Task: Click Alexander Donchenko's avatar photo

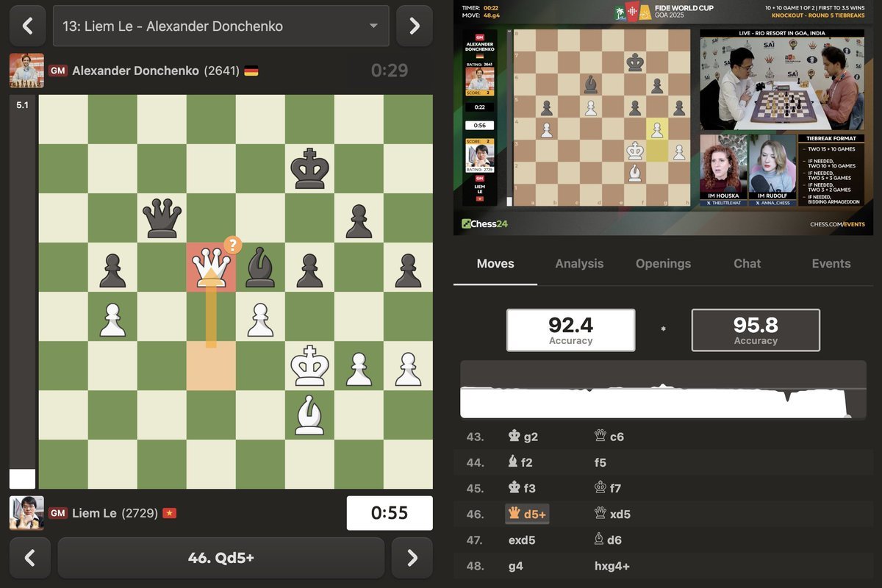Action: (26, 71)
